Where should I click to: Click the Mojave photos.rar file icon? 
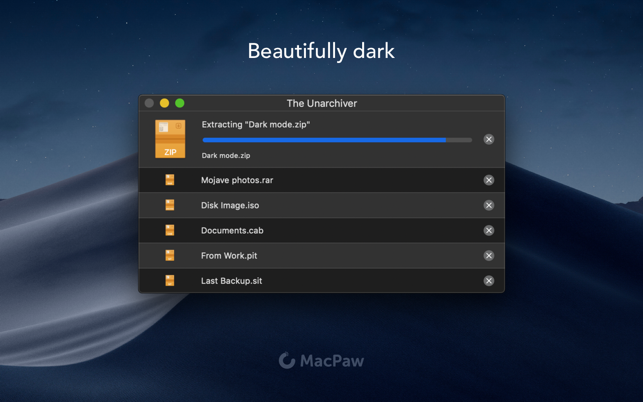(170, 180)
